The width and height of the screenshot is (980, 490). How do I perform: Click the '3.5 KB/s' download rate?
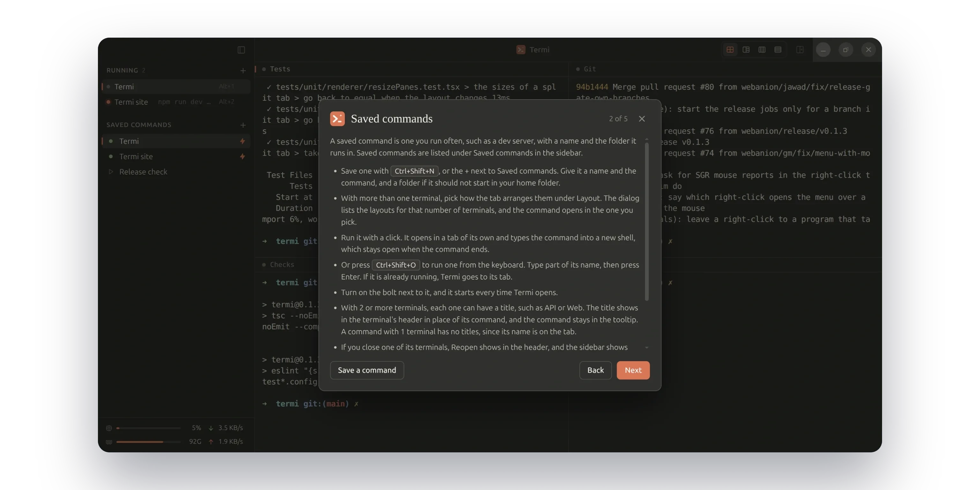click(x=231, y=428)
